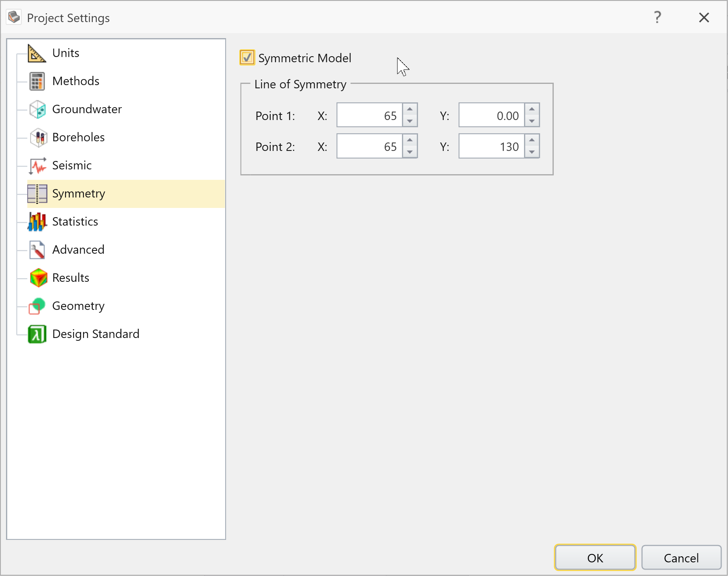The height and width of the screenshot is (576, 728).
Task: Click the Symmetric Model label text
Action: click(x=305, y=58)
